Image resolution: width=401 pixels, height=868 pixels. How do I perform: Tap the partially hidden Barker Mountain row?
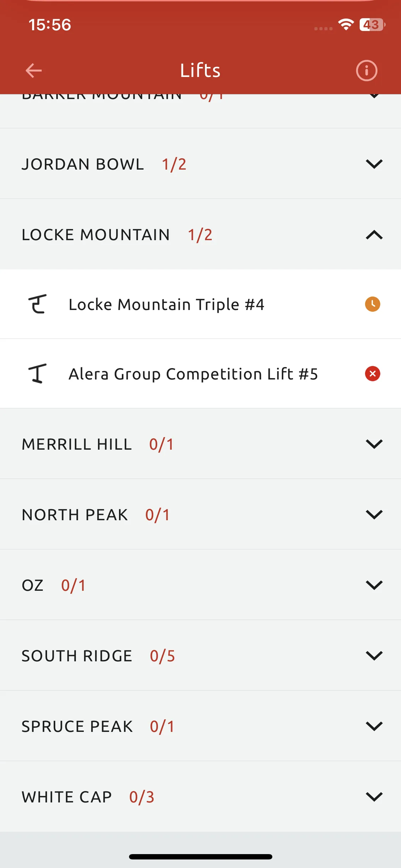pyautogui.click(x=200, y=111)
